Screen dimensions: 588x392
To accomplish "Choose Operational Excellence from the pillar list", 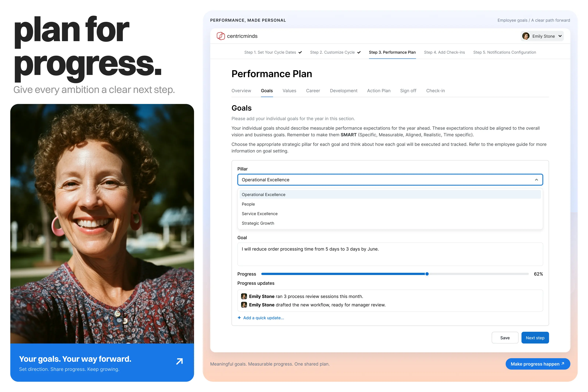I will [x=390, y=195].
